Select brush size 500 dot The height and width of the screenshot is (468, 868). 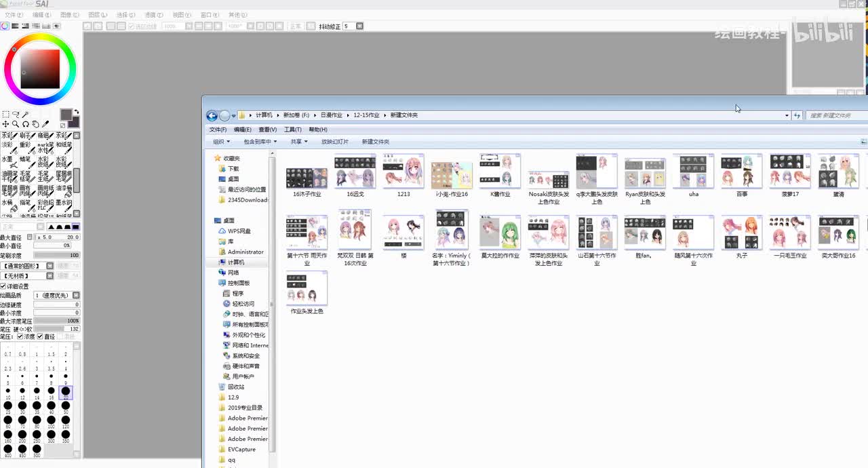(x=37, y=449)
